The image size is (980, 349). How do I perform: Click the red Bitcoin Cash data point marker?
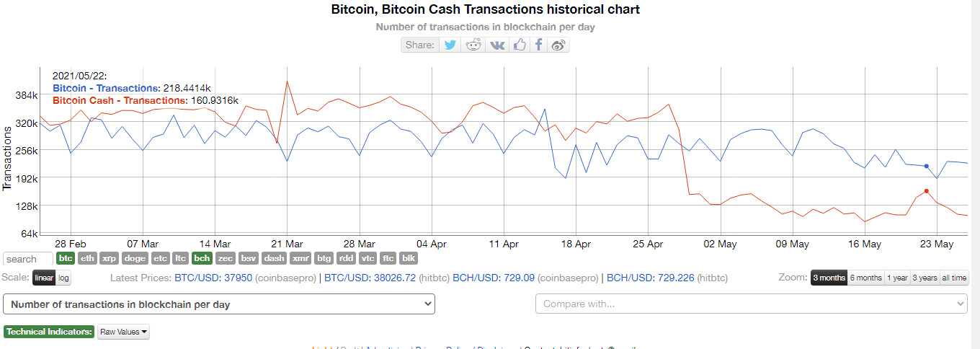[x=926, y=191]
